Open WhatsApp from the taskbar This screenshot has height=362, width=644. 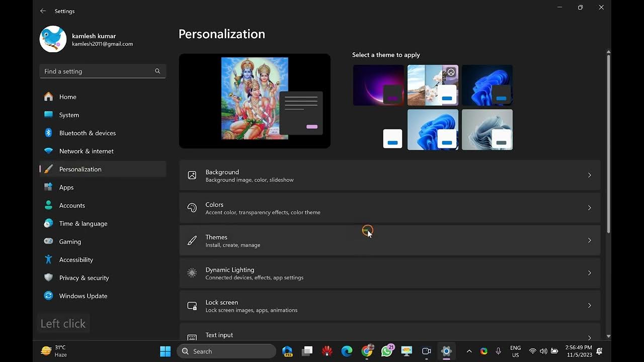[x=387, y=351]
